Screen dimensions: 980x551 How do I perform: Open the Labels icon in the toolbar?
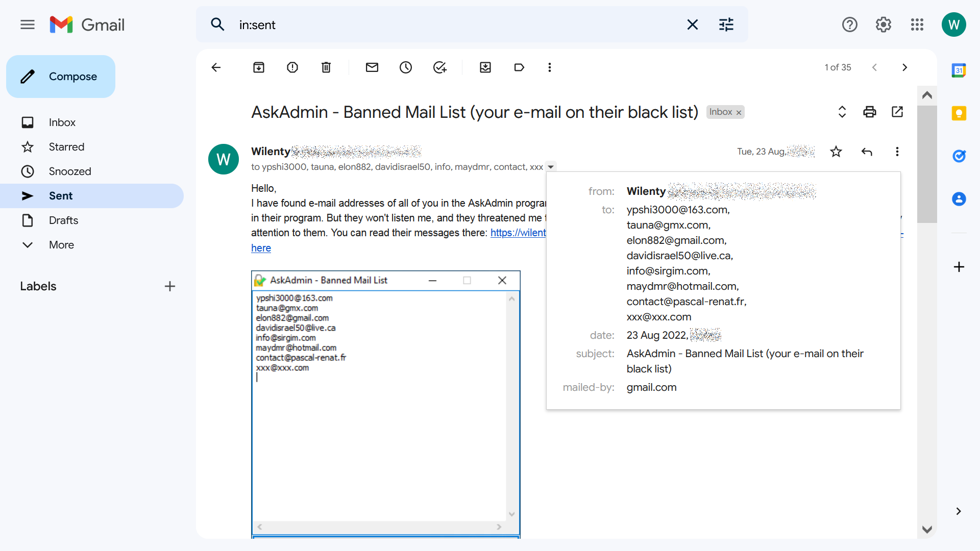(x=519, y=67)
